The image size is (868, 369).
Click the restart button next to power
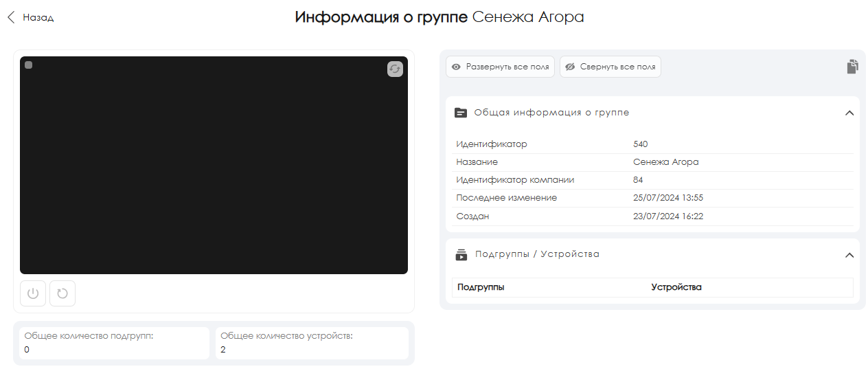(x=62, y=293)
